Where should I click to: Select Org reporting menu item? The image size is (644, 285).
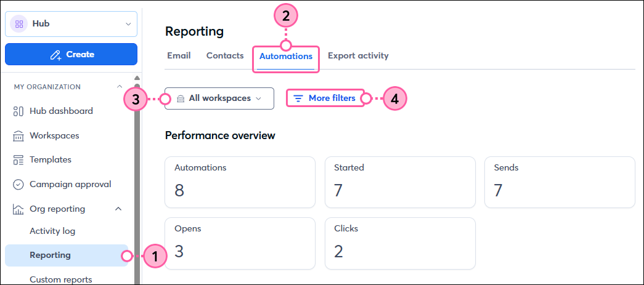point(57,209)
